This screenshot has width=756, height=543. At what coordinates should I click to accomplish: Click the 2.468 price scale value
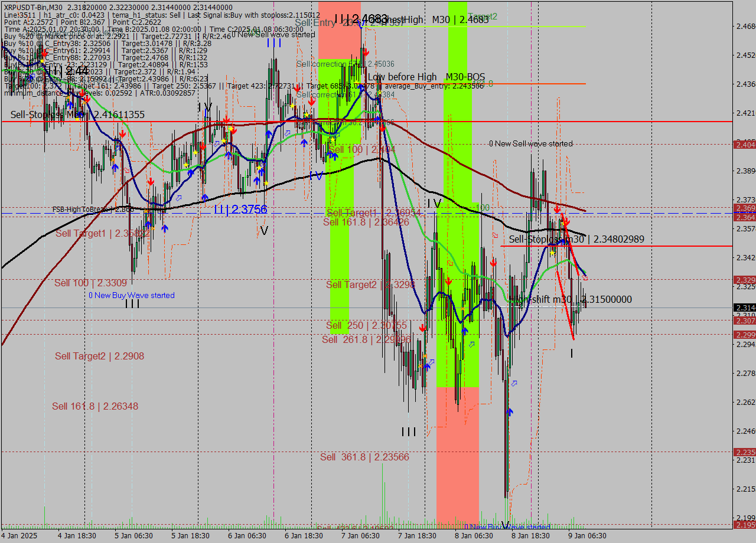(x=745, y=27)
